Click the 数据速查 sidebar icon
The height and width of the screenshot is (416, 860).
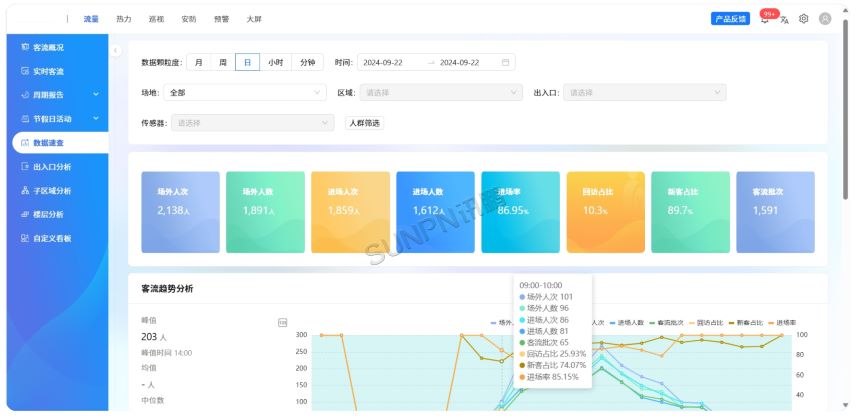coord(25,143)
